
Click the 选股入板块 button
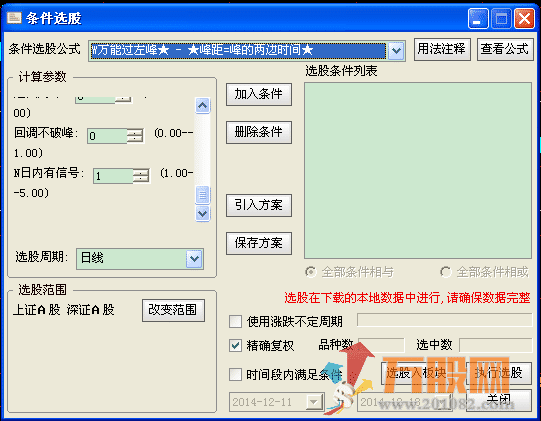(x=416, y=373)
